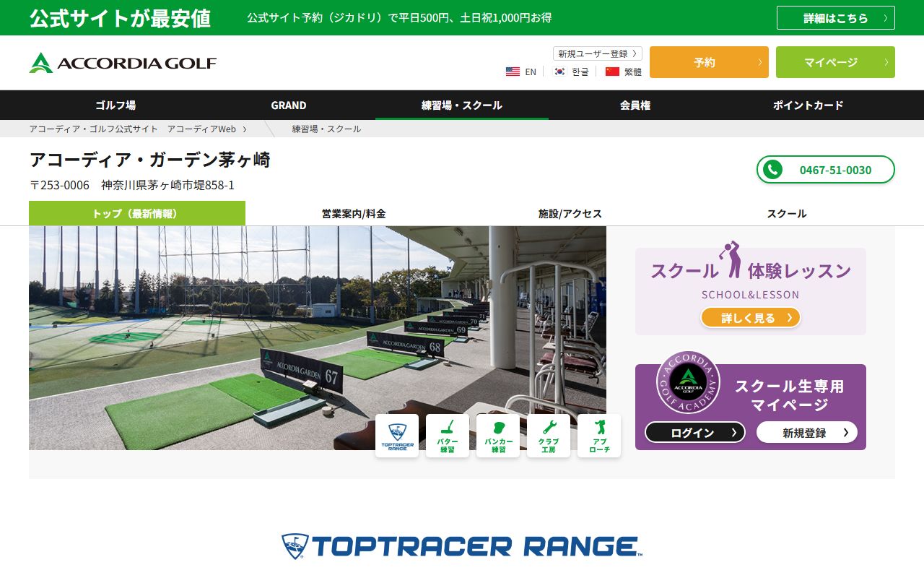Click the Chinese flag icon
The image size is (924, 578).
pyautogui.click(x=612, y=72)
